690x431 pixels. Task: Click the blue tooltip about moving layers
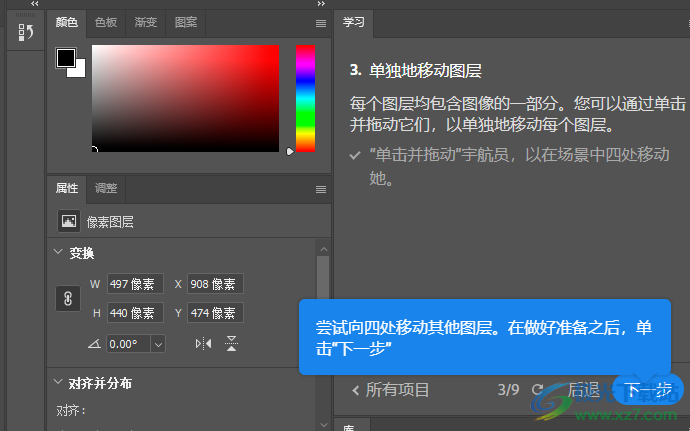click(485, 337)
